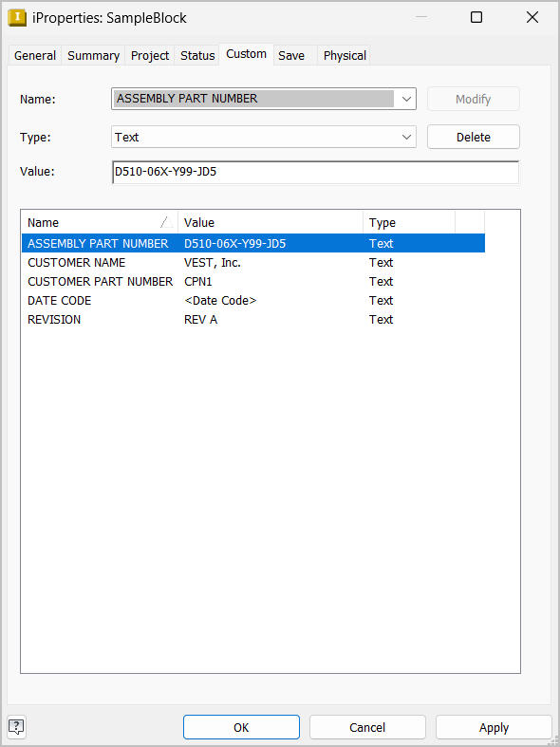Select the CUSTOMER PART NUMBER row
Viewport: 560px width, 747px height.
click(x=253, y=282)
